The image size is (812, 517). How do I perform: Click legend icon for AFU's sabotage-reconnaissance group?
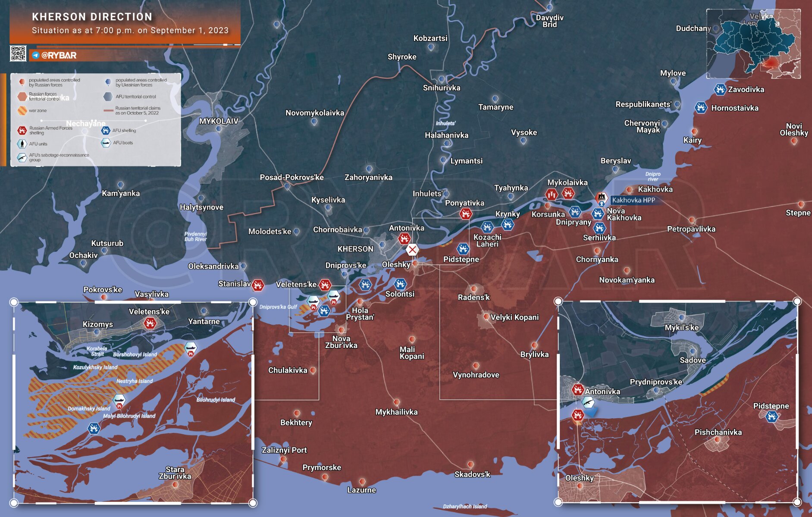[x=22, y=157]
